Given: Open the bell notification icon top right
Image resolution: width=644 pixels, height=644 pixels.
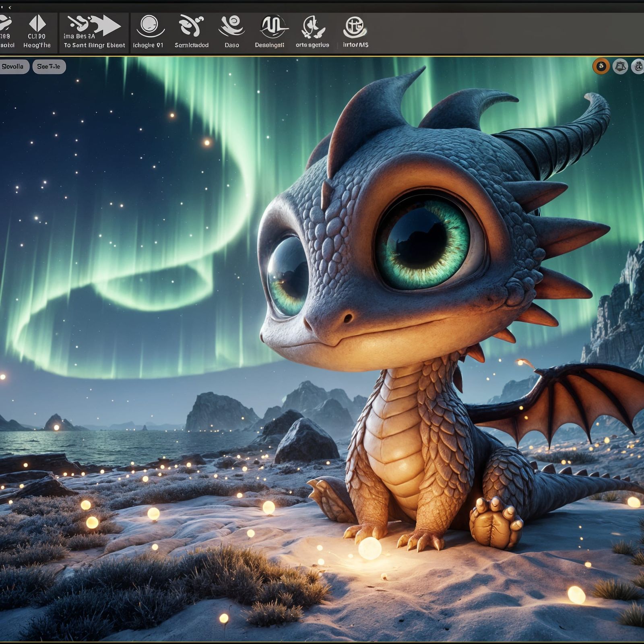Looking at the screenshot, I should [620, 66].
